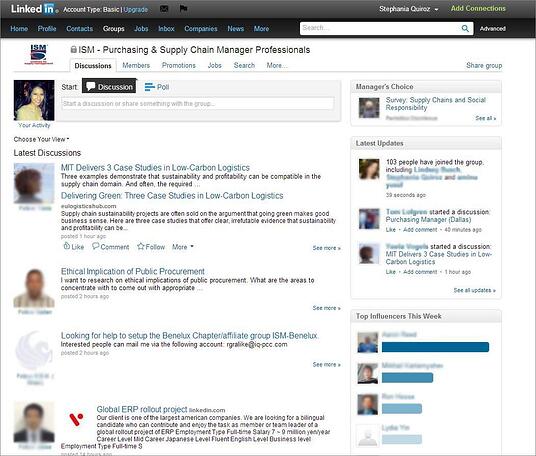Click the group lock icon

(73, 50)
